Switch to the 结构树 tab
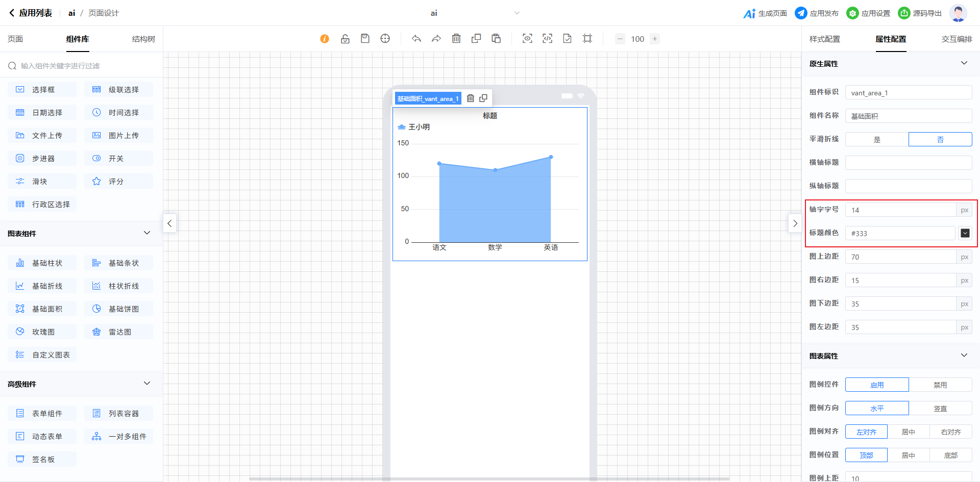 point(143,39)
